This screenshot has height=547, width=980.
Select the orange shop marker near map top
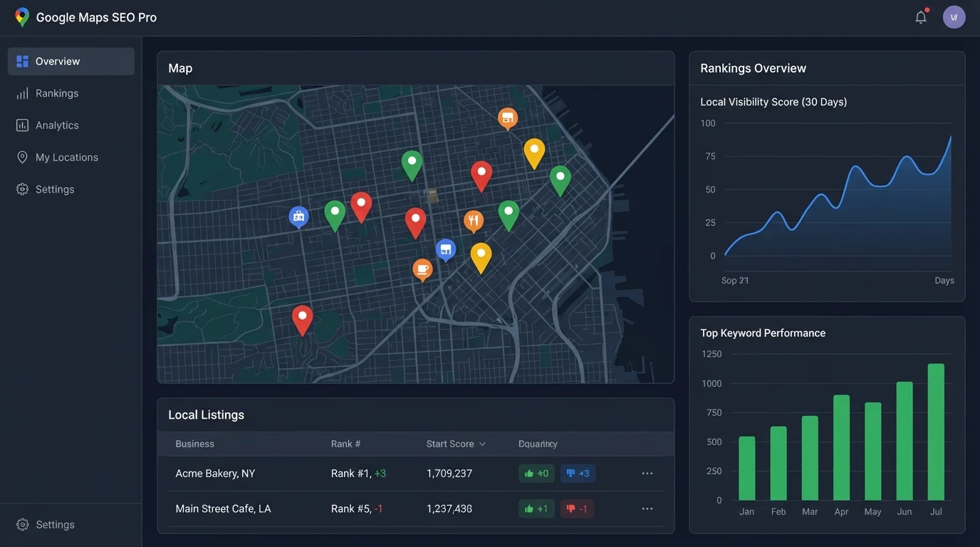(506, 116)
